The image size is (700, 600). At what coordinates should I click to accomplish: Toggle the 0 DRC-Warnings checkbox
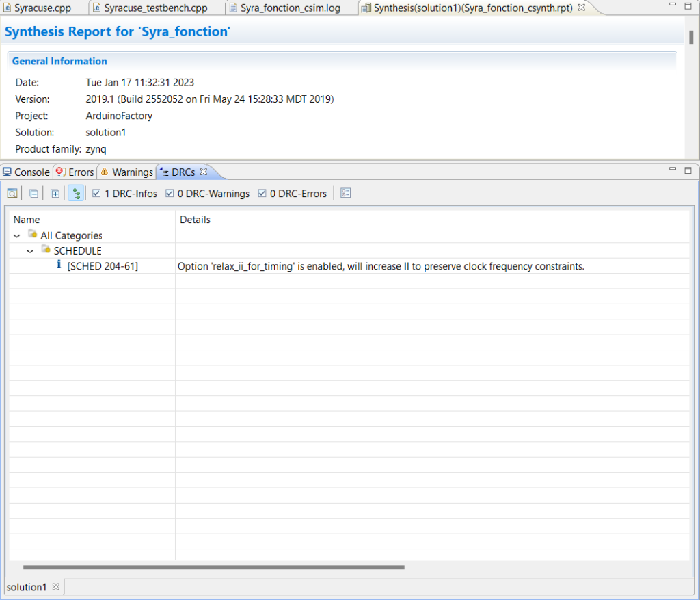coord(170,194)
